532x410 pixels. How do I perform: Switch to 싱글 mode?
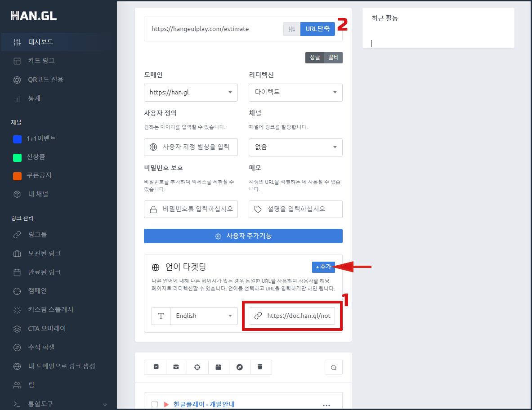315,58
